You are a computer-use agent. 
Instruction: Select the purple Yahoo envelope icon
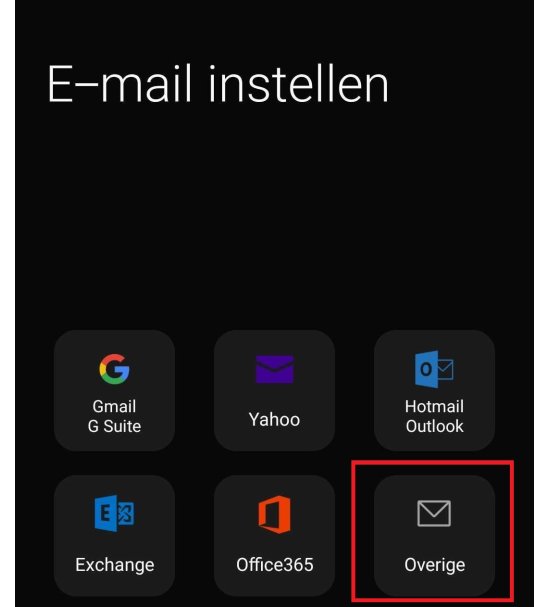[x=274, y=369]
